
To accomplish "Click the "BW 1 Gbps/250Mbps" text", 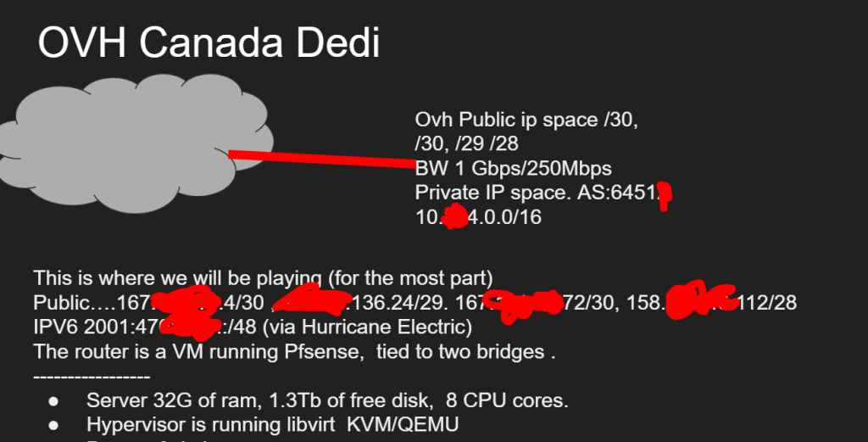I will (513, 168).
